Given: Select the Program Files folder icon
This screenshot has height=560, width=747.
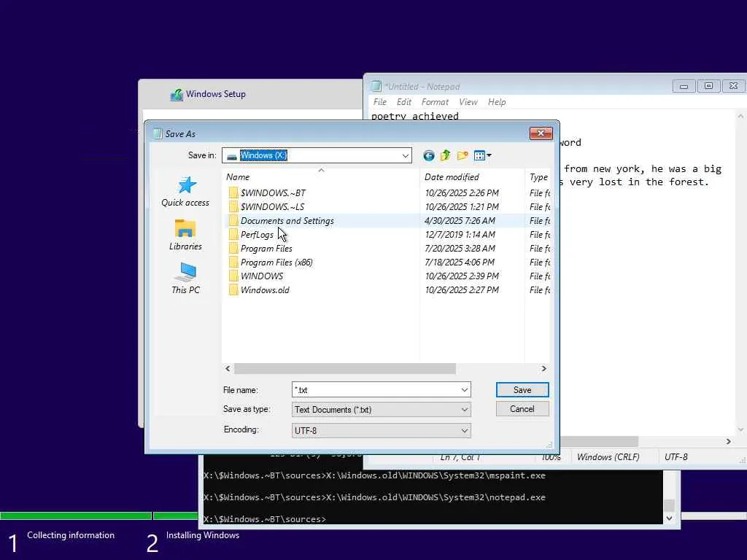Looking at the screenshot, I should tap(233, 248).
